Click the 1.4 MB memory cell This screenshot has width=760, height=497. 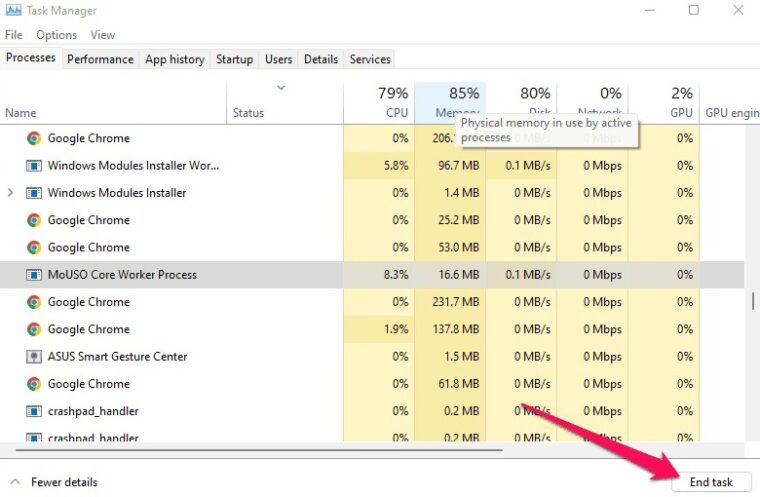point(450,193)
